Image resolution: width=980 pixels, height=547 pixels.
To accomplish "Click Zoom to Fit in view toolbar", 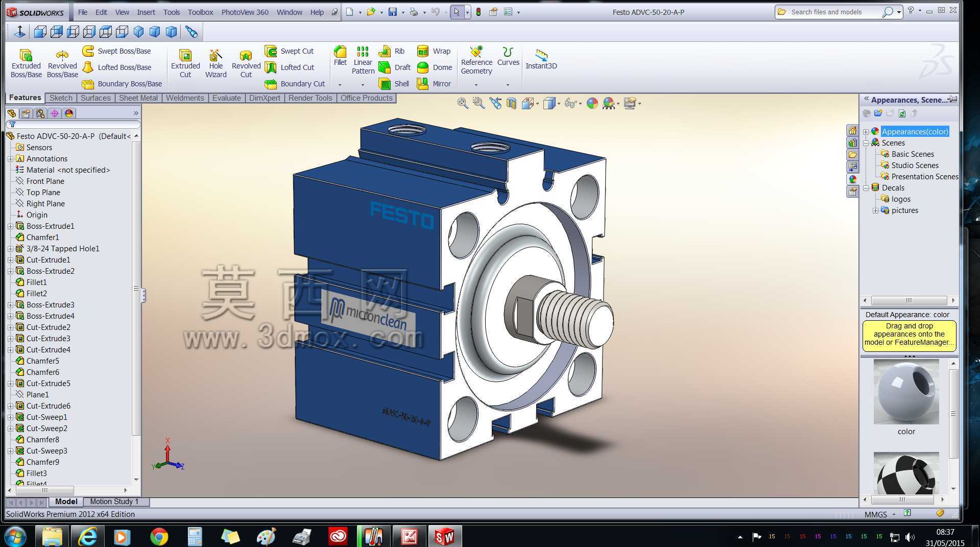I will (463, 103).
